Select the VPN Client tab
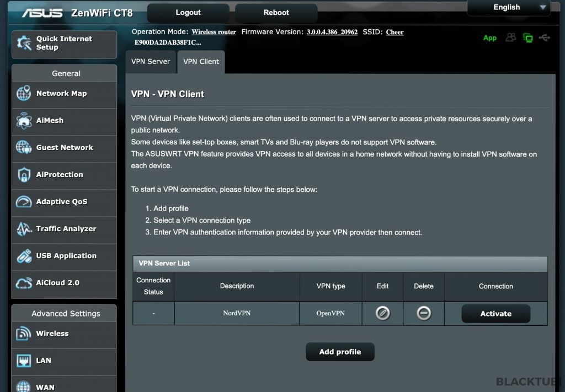565x392 pixels. [201, 62]
